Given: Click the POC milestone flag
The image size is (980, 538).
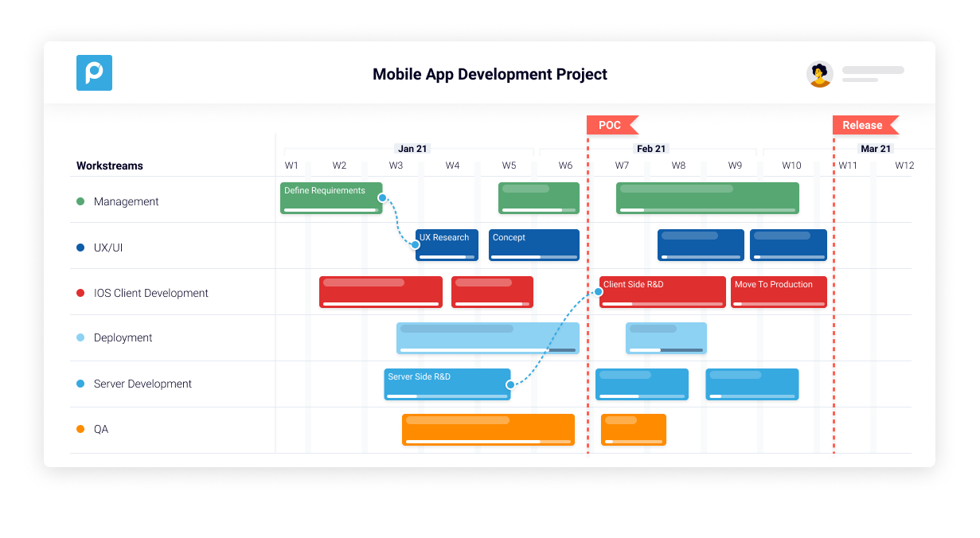Looking at the screenshot, I should (x=612, y=125).
